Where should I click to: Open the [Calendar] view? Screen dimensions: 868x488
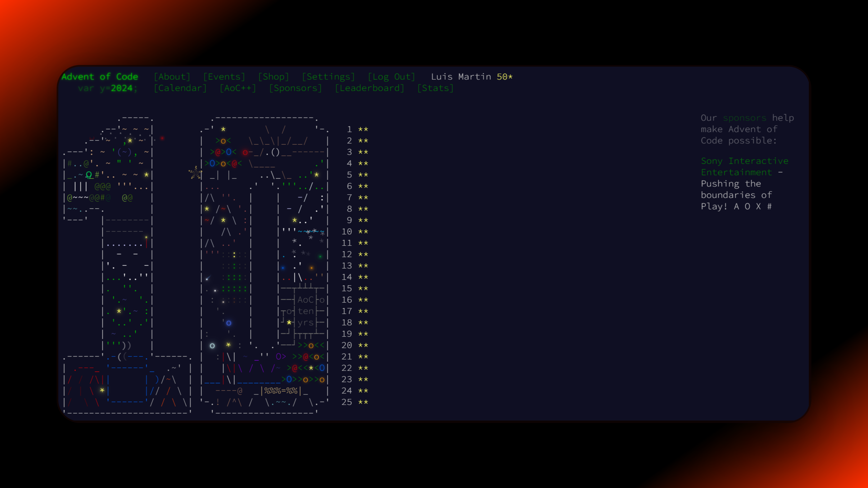180,88
